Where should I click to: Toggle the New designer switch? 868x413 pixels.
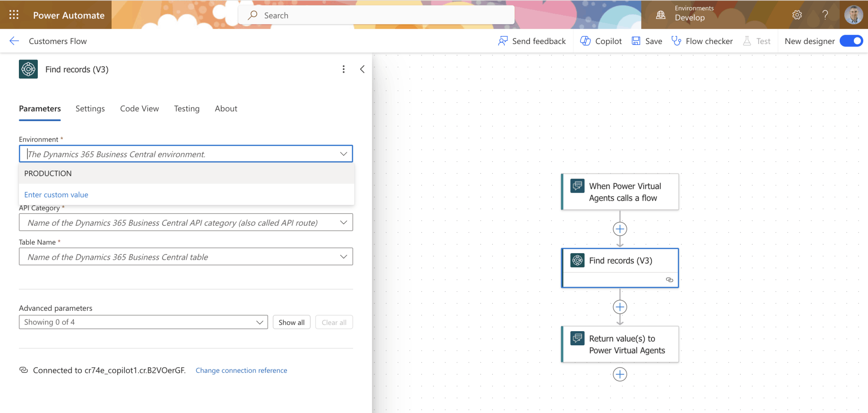tap(851, 41)
